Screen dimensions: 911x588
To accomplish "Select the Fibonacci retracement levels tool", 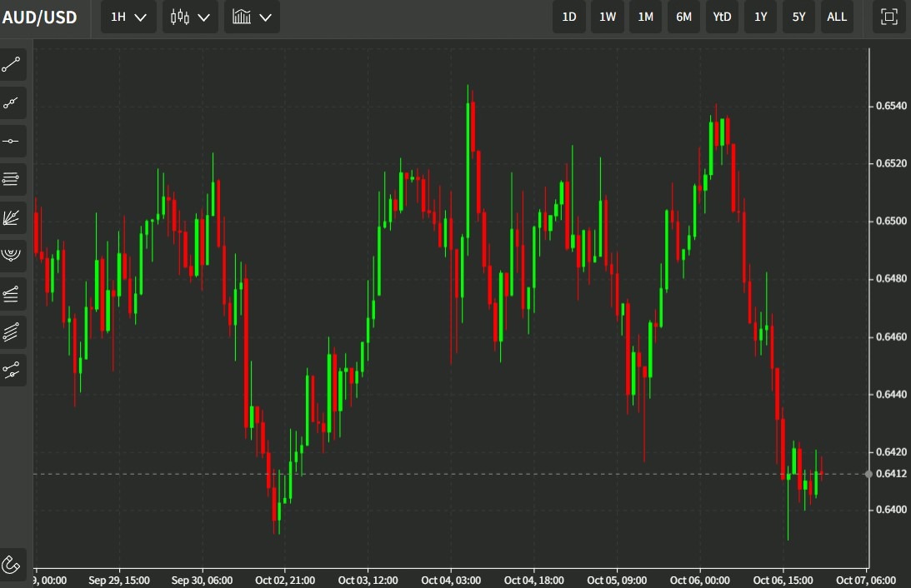I will coord(13,179).
